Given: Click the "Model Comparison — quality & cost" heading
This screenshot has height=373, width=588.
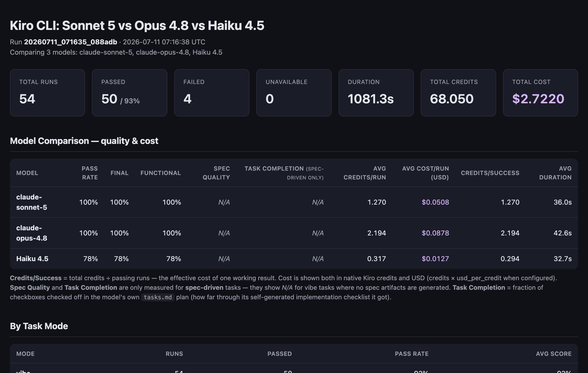Looking at the screenshot, I should [x=84, y=141].
